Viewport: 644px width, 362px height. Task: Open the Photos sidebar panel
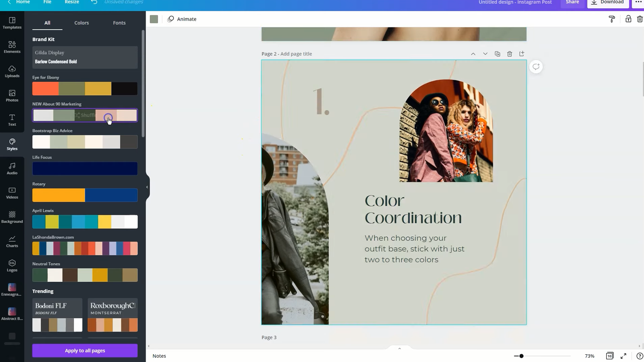[x=12, y=96]
